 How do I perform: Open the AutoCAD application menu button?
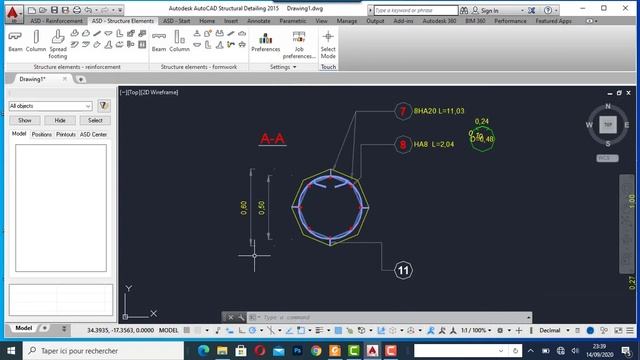[14, 13]
